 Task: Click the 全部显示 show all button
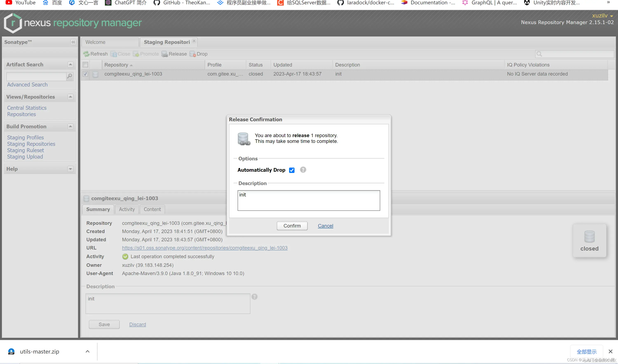click(586, 352)
